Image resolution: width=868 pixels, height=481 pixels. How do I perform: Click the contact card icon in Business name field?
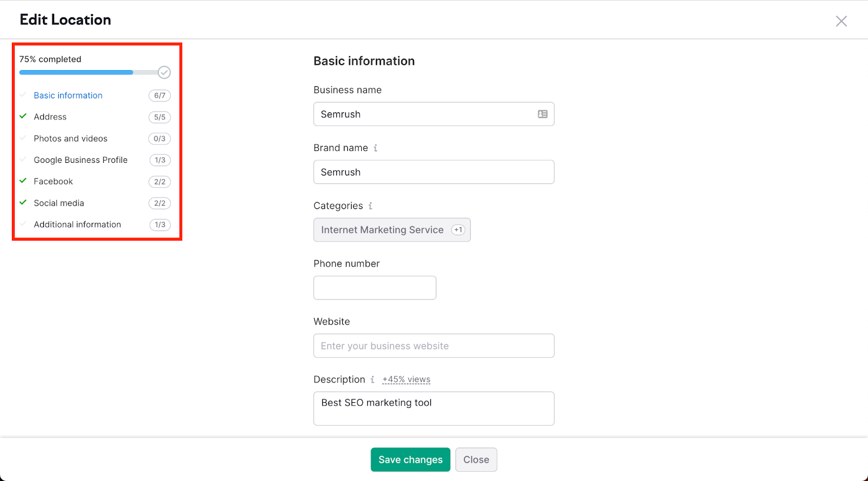[x=542, y=114]
